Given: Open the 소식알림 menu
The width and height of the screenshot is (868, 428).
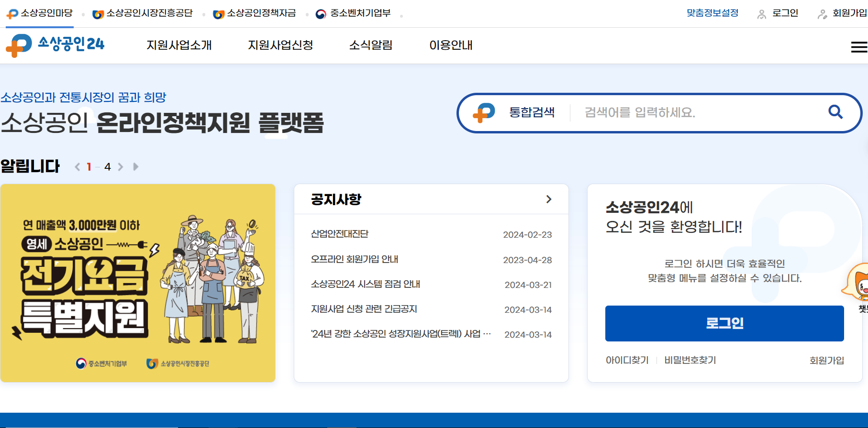Looking at the screenshot, I should pyautogui.click(x=371, y=45).
